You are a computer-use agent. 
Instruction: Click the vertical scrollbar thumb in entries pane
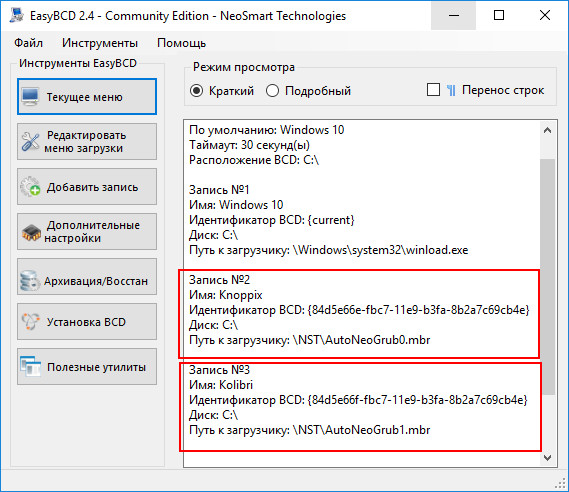[548, 276]
